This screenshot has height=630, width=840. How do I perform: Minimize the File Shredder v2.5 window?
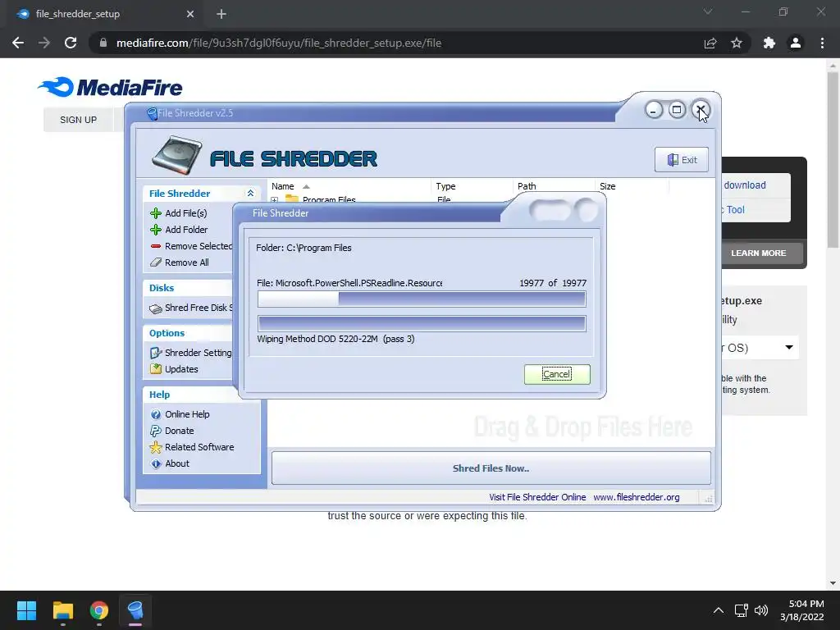click(x=654, y=111)
